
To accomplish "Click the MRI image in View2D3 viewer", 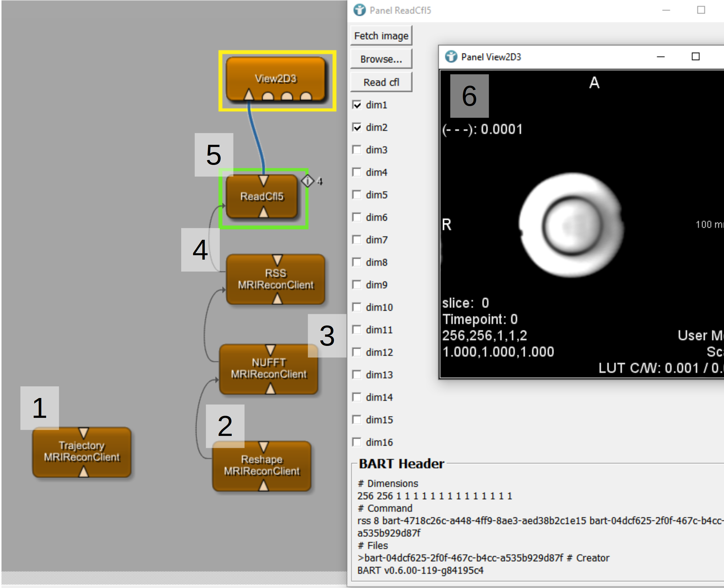I will click(571, 225).
